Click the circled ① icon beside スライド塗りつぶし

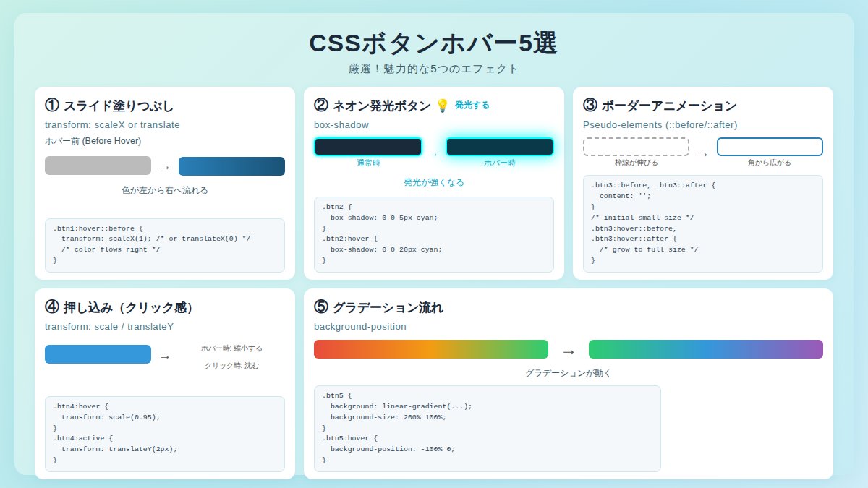tap(51, 105)
